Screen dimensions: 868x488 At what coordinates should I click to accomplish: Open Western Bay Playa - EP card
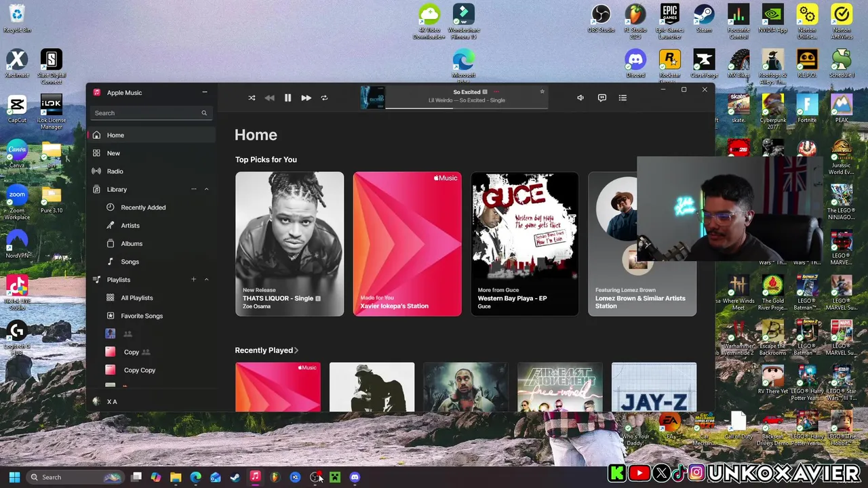pos(525,244)
